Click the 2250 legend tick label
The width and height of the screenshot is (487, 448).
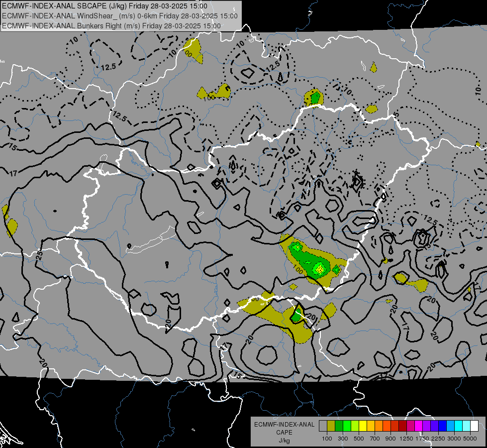point(439,439)
